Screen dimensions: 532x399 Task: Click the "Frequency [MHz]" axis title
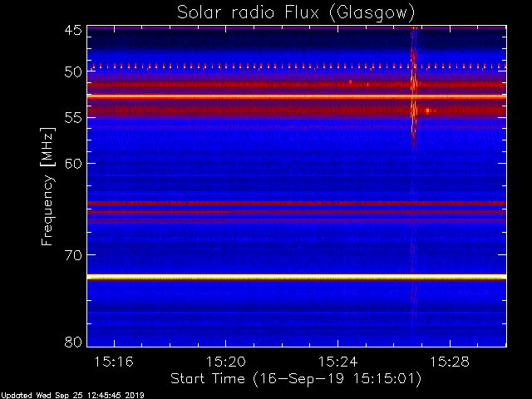(x=47, y=186)
